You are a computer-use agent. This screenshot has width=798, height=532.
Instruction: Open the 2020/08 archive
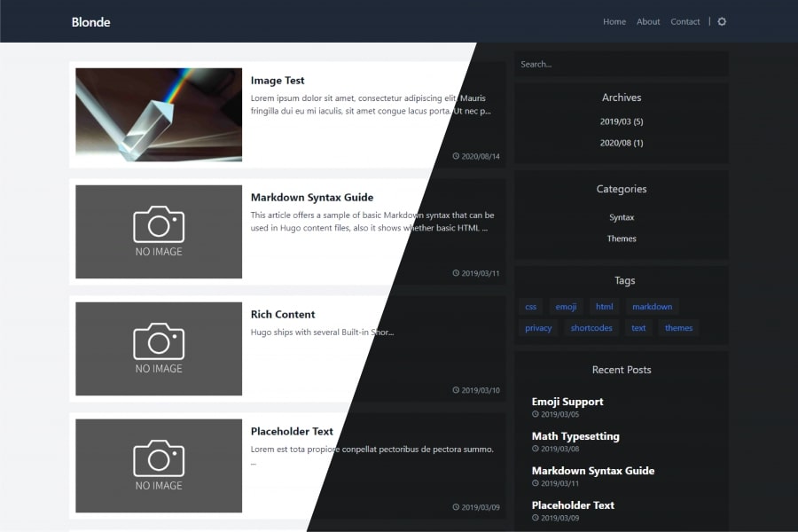click(x=622, y=143)
